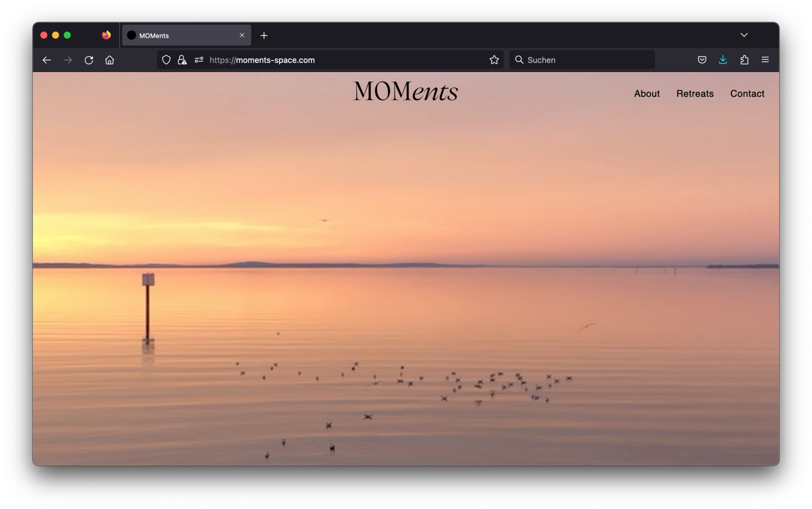This screenshot has height=509, width=812.
Task: Click the forward navigation arrow
Action: pyautogui.click(x=68, y=60)
